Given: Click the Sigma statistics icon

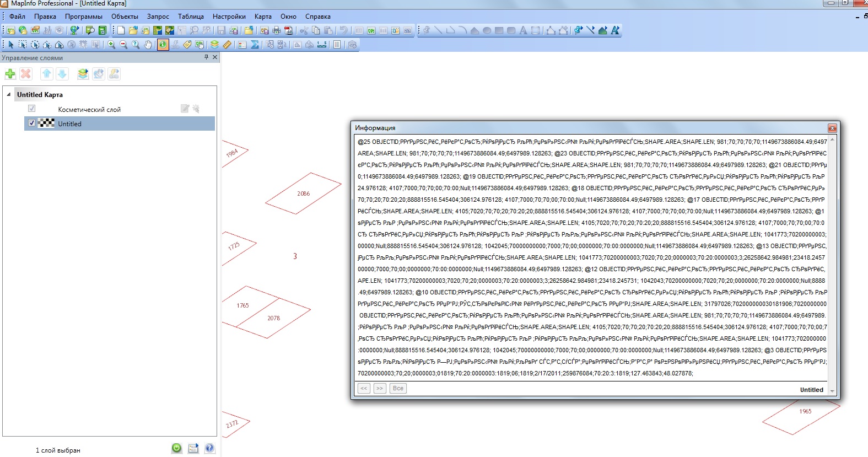Looking at the screenshot, I should 255,45.
